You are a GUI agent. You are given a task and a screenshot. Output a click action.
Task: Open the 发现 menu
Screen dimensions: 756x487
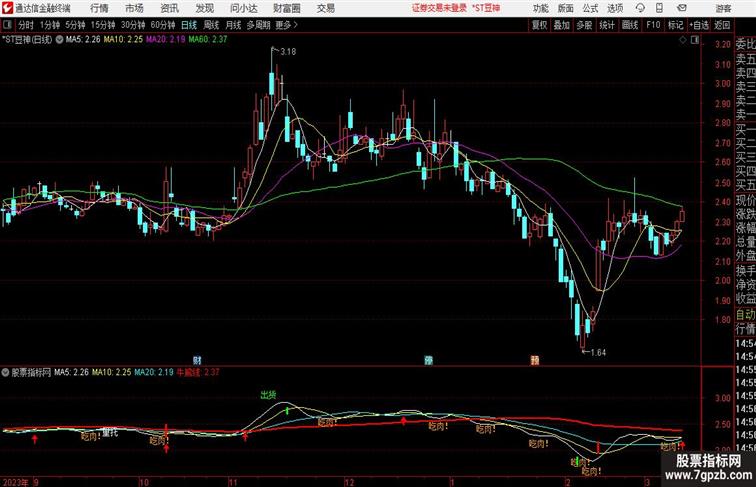pyautogui.click(x=204, y=8)
